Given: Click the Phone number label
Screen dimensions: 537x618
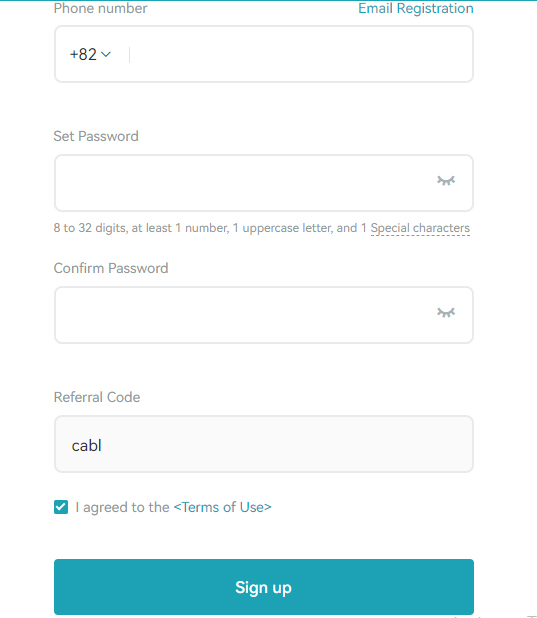Looking at the screenshot, I should click(100, 8).
